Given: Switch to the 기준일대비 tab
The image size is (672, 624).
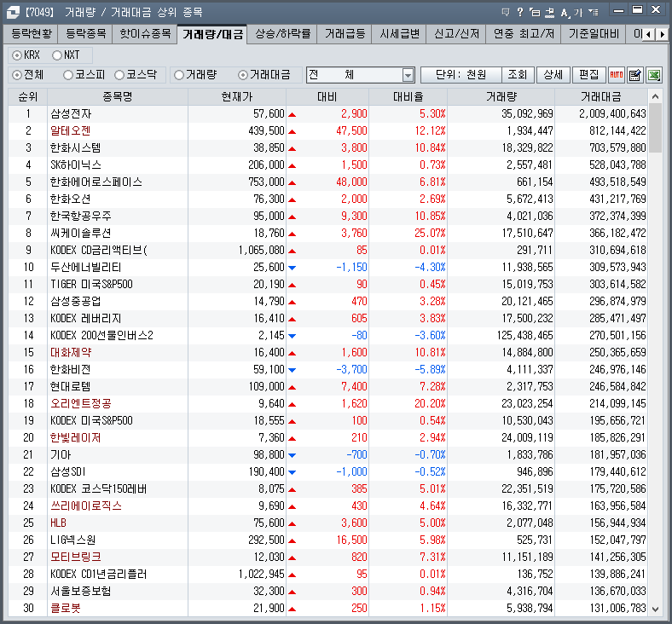Looking at the screenshot, I should (594, 34).
